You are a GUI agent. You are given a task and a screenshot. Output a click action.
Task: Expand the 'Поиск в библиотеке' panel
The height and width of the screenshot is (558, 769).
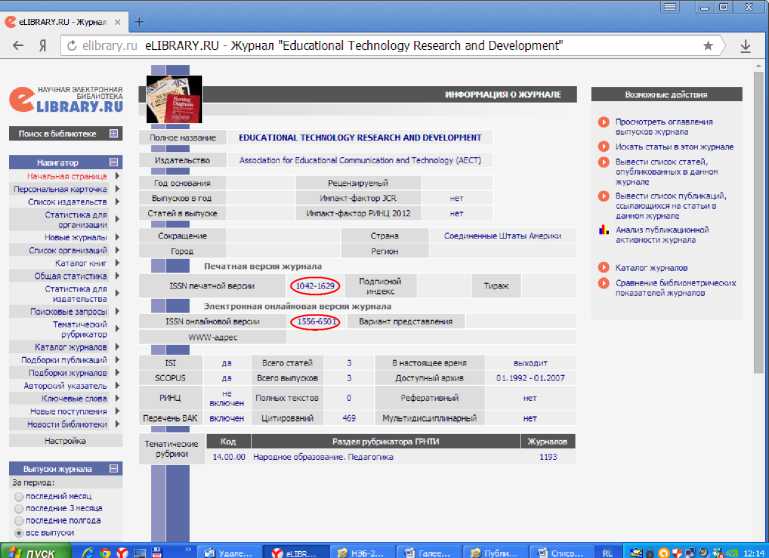(113, 133)
